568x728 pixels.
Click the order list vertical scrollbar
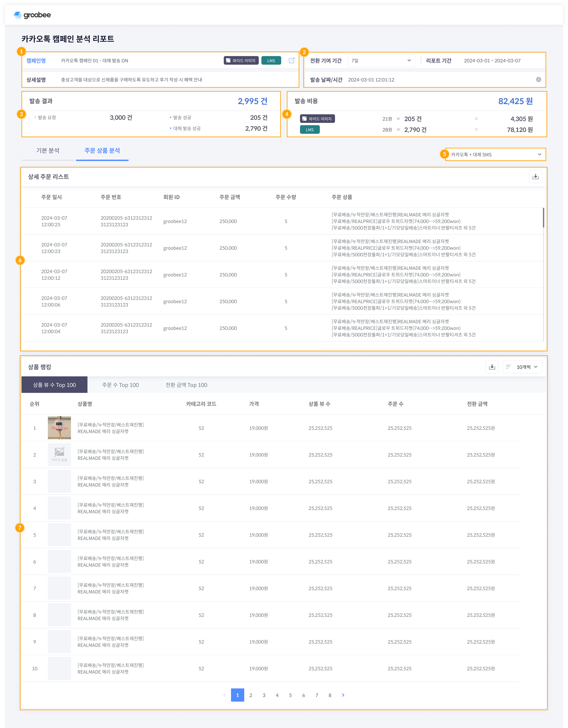[x=543, y=218]
